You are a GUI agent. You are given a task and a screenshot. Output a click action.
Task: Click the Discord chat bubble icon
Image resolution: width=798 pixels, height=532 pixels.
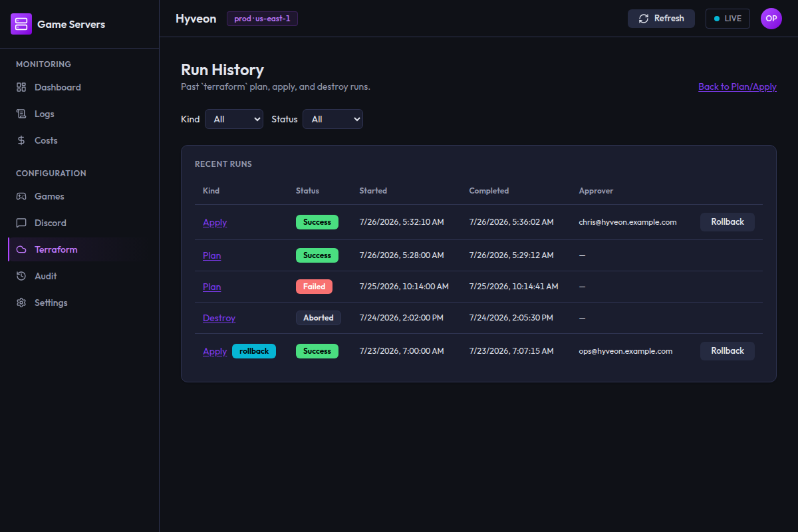(21, 223)
